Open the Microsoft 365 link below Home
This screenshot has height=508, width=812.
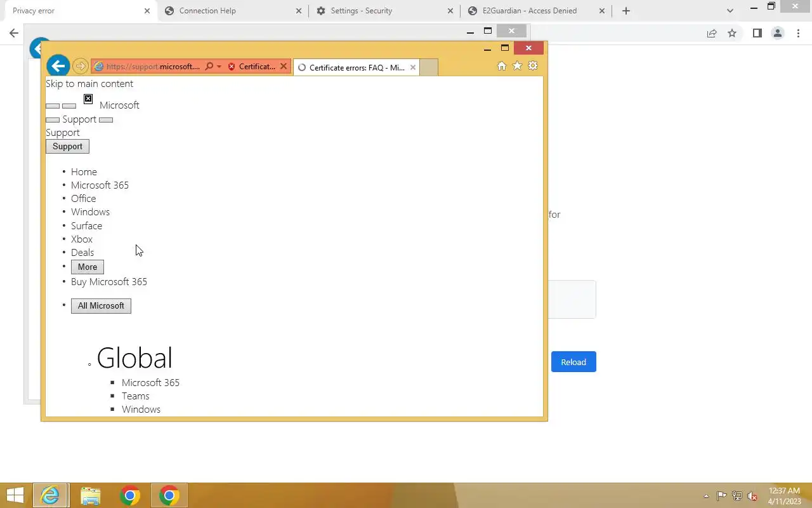(x=100, y=185)
